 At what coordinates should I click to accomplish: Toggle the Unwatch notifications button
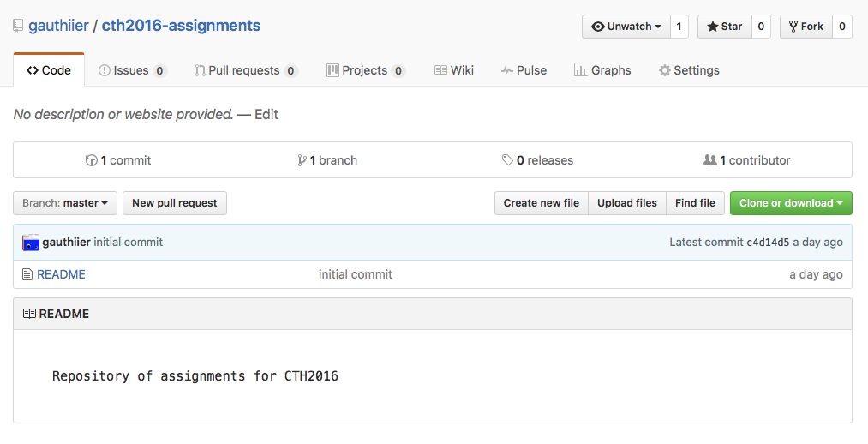(x=626, y=27)
